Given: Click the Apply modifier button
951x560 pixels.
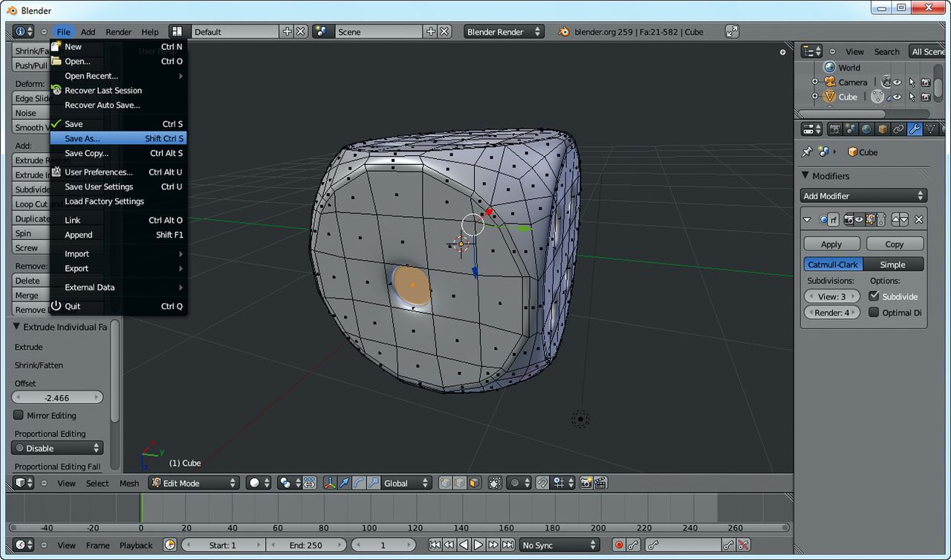Looking at the screenshot, I should coord(831,244).
